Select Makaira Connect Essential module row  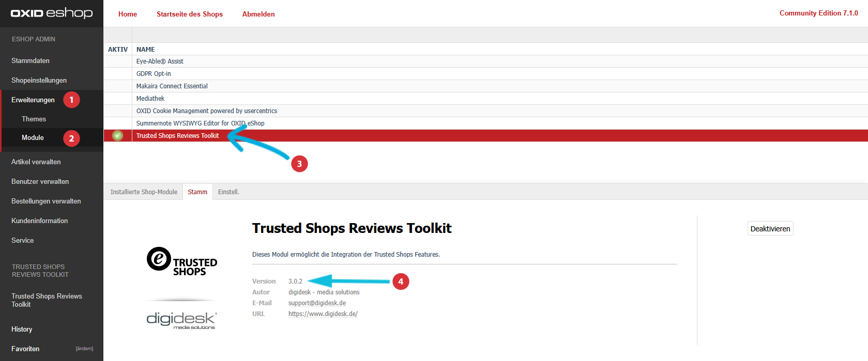point(485,86)
